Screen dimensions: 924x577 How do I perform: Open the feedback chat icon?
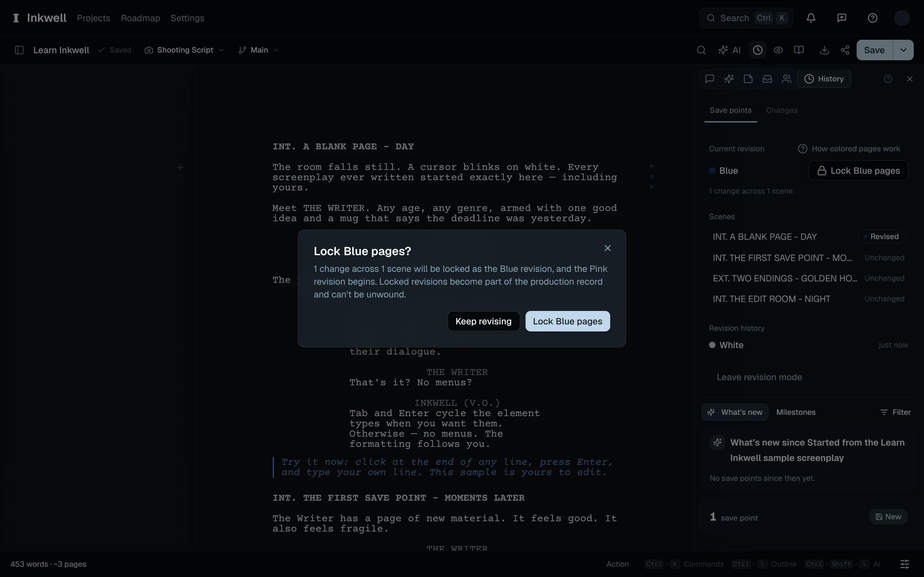(x=842, y=18)
